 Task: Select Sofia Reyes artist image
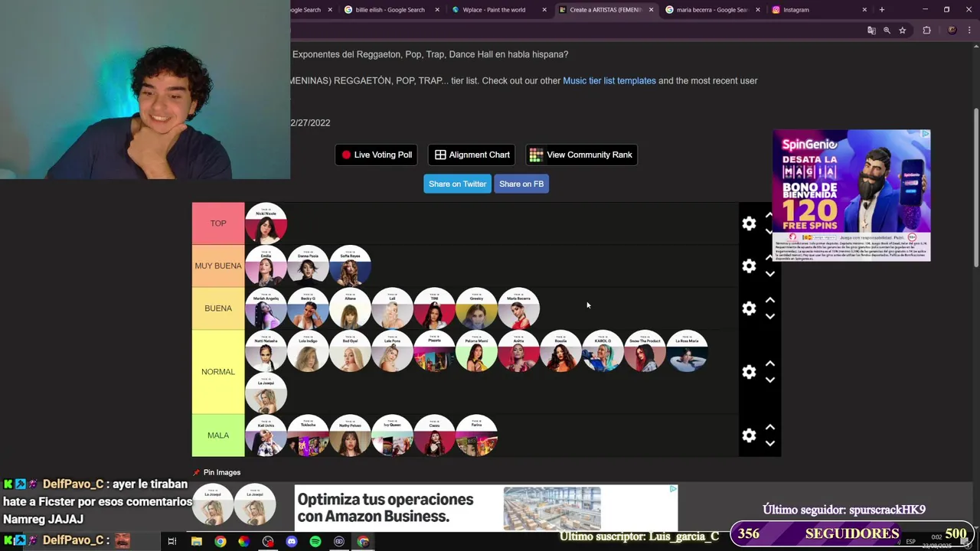[x=350, y=266]
